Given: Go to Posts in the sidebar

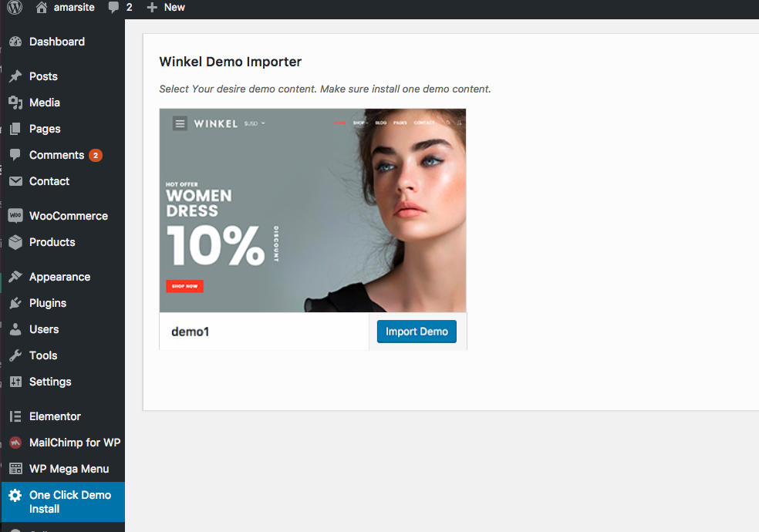Looking at the screenshot, I should pos(43,76).
